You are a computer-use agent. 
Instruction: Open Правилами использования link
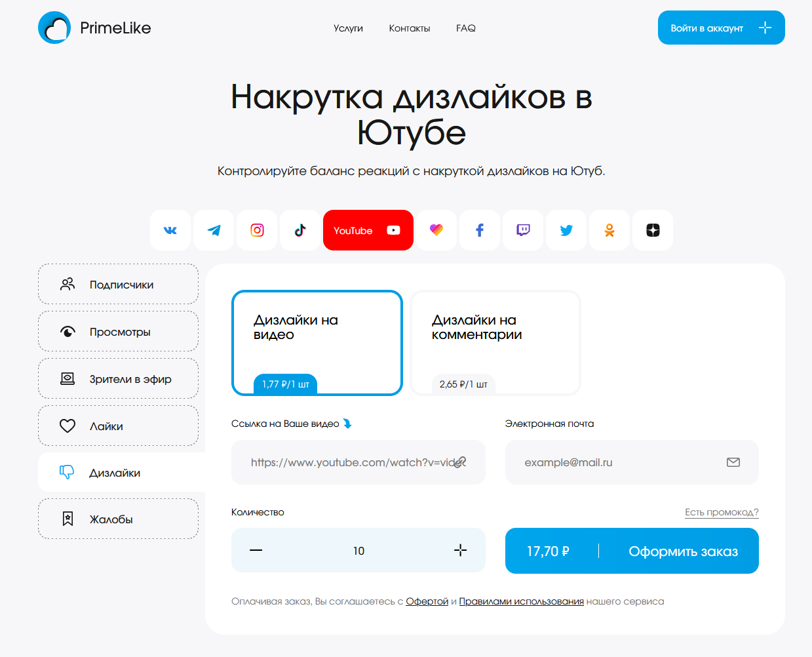(521, 601)
